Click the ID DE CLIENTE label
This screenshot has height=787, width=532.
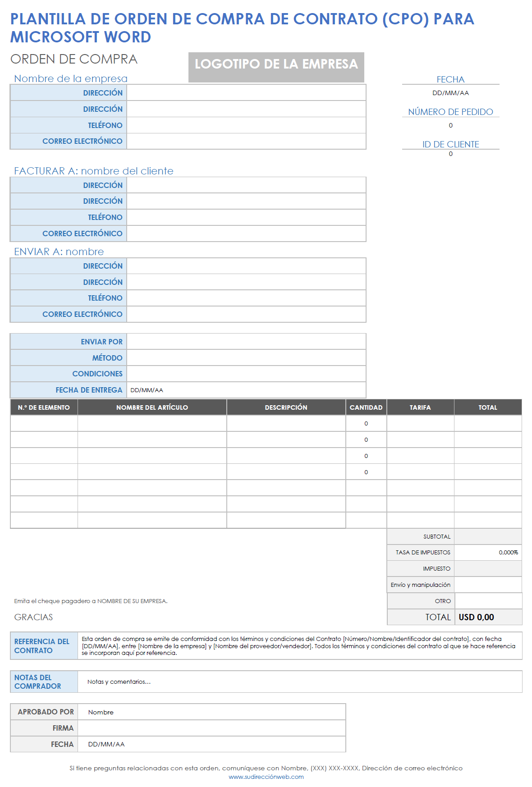(x=450, y=144)
